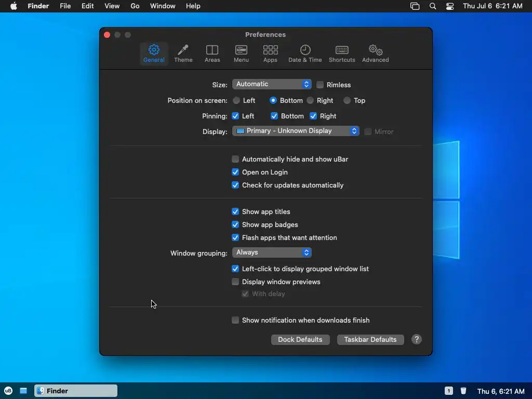The width and height of the screenshot is (532, 399).
Task: Click the Stage Manager menu bar icon
Action: (415, 6)
